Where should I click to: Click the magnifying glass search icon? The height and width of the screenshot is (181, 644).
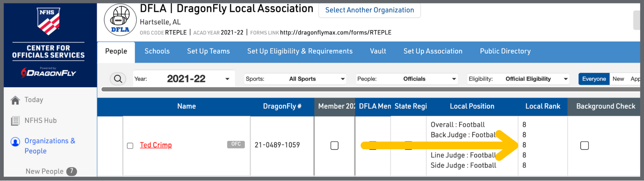tap(118, 79)
